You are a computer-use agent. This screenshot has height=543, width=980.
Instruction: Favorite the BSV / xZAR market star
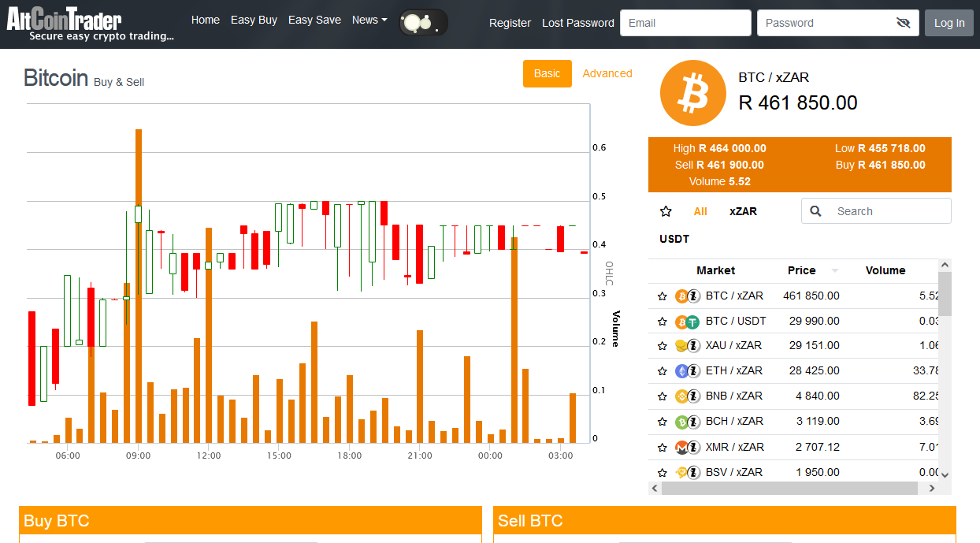click(x=663, y=473)
